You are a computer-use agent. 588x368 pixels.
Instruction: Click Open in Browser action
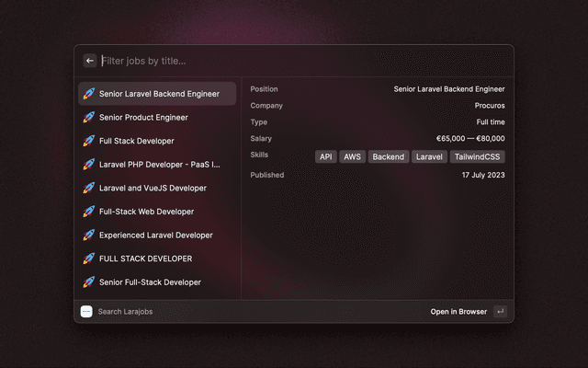pos(458,312)
